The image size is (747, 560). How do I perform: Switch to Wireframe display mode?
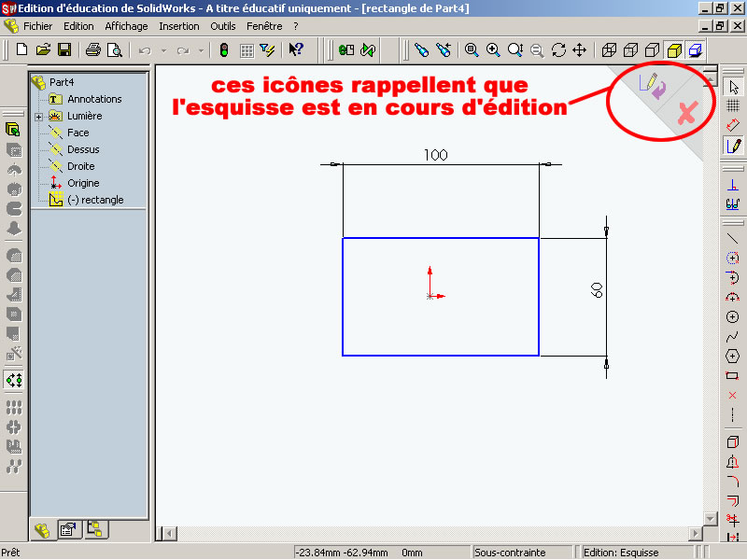609,49
